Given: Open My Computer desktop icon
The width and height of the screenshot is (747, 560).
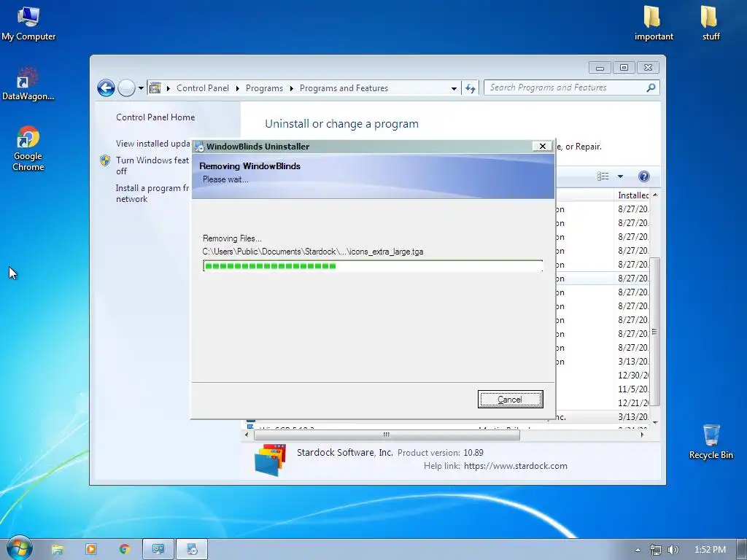Looking at the screenshot, I should click(28, 24).
